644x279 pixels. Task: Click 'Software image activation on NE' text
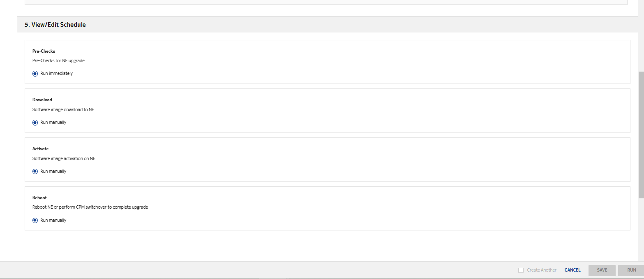click(x=64, y=159)
